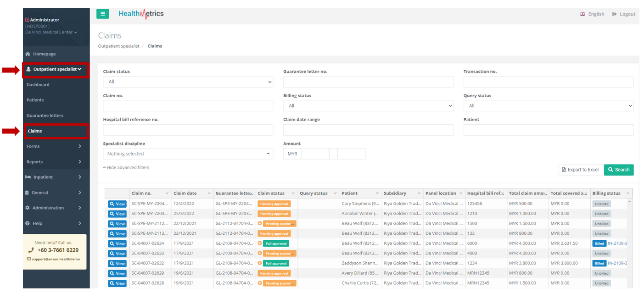Open the Query status filter dropdown
The image size is (644, 304).
point(549,106)
